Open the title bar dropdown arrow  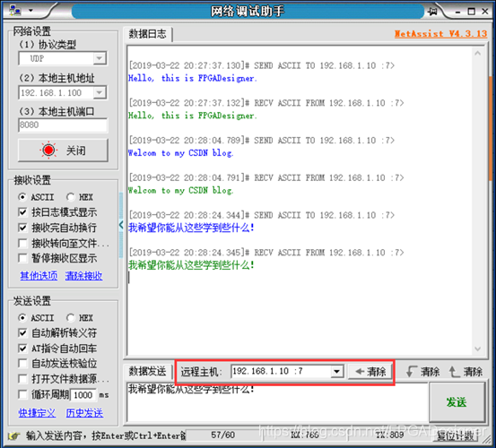click(x=30, y=11)
